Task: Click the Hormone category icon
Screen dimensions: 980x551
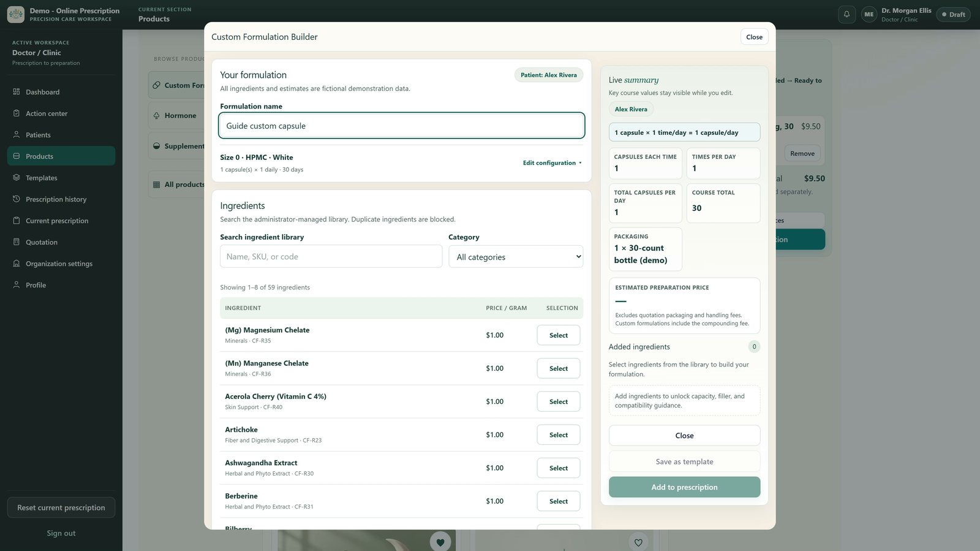Action: point(157,115)
